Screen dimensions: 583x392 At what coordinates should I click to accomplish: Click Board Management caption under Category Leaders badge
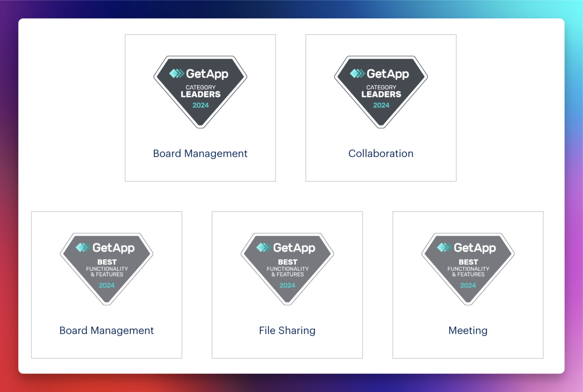point(200,153)
